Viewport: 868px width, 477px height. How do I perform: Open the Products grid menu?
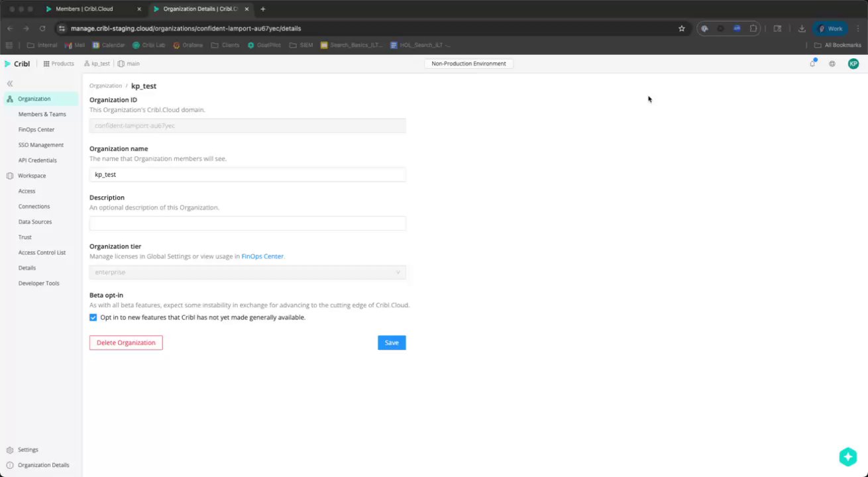pyautogui.click(x=59, y=64)
